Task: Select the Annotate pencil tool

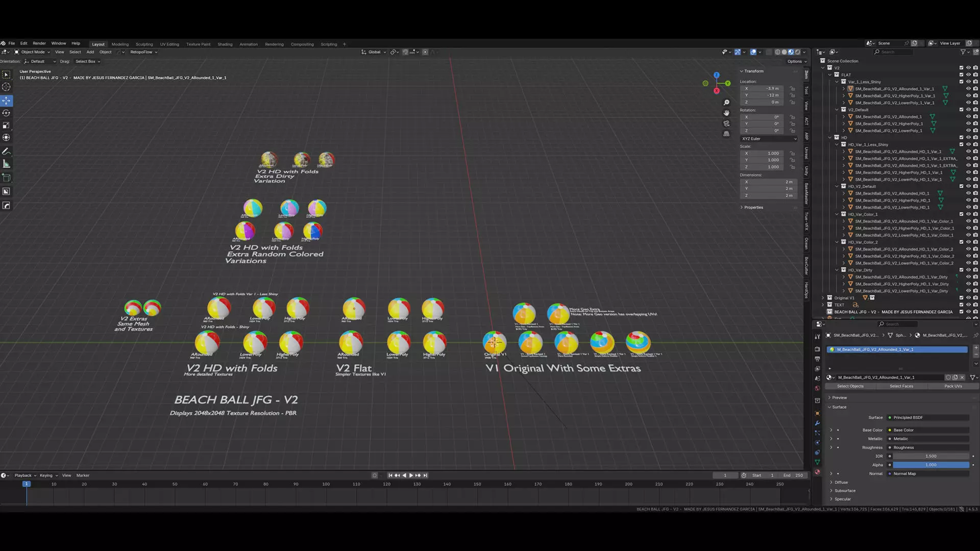Action: [6, 152]
